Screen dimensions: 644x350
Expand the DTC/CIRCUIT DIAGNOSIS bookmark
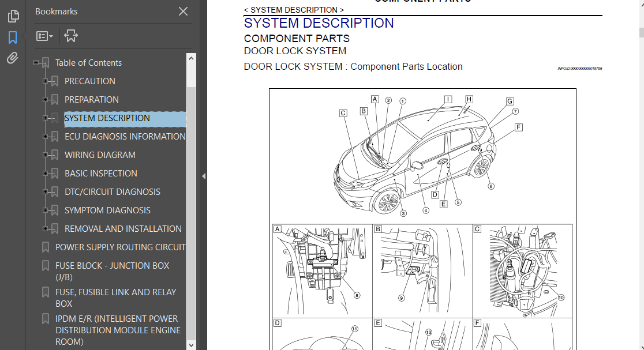(45, 192)
